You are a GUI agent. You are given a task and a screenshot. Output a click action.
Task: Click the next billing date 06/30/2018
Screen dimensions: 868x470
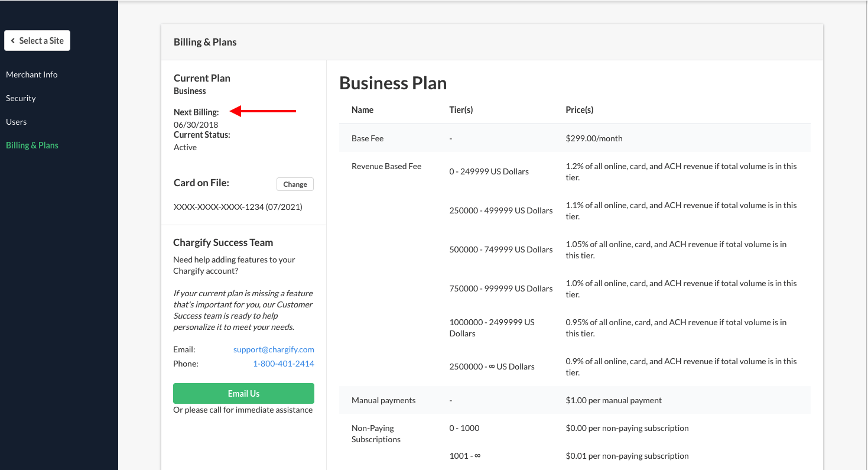196,125
